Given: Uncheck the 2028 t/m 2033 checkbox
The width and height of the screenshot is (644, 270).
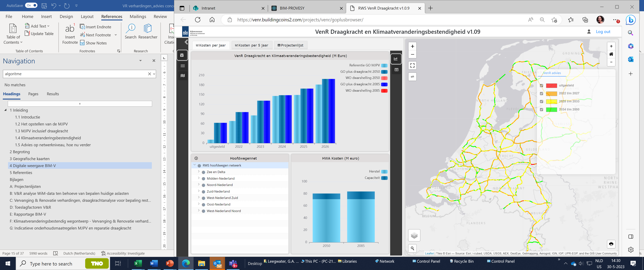Looking at the screenshot, I should point(541,102).
